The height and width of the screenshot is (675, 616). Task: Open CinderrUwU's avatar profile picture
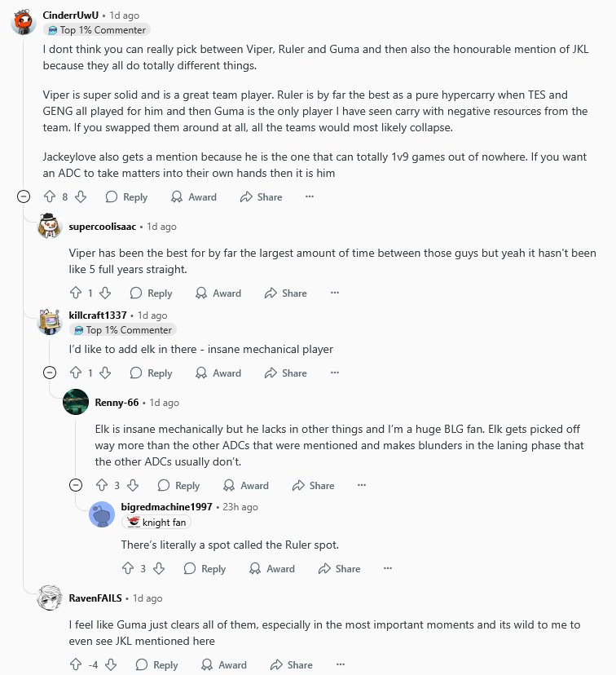[23, 21]
